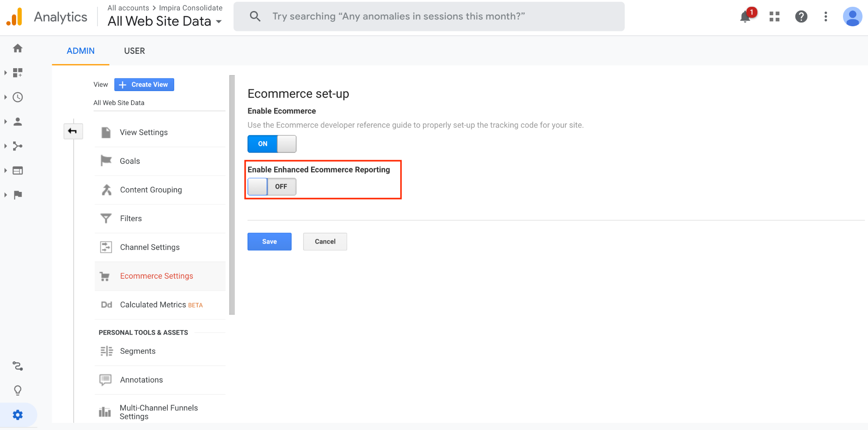This screenshot has height=430, width=868.
Task: Open Multi-Channel Funnels Settings
Action: [x=160, y=412]
